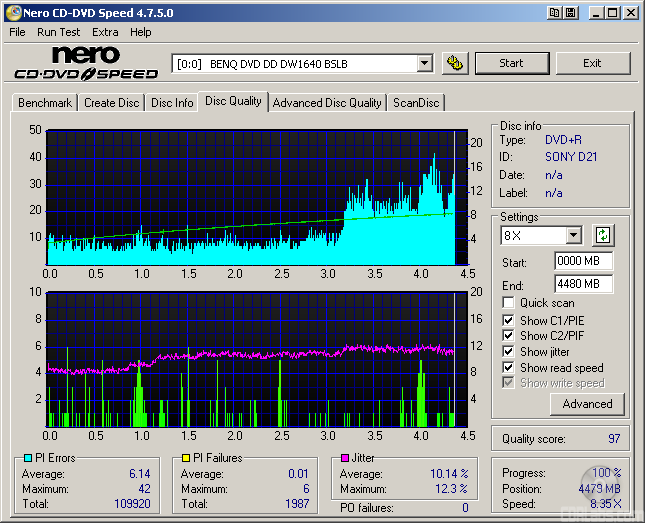Switch to the ScanDisc tab
The width and height of the screenshot is (645, 523).
tap(416, 102)
